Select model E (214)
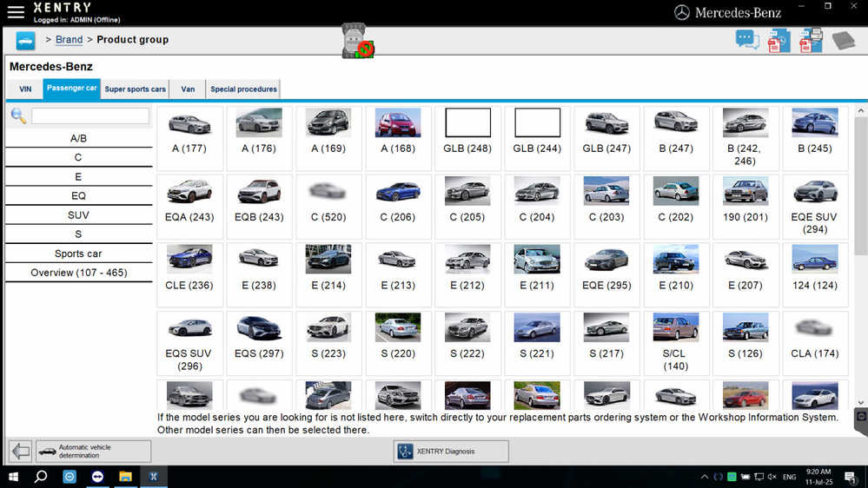 pos(328,275)
